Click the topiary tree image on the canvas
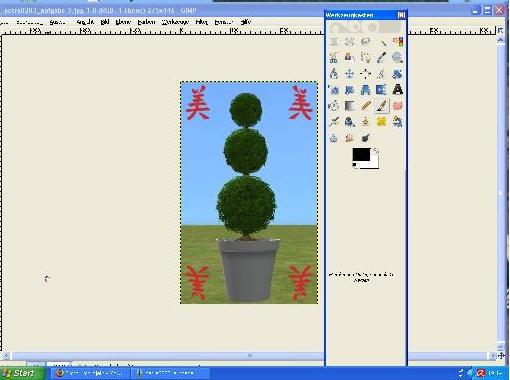The image size is (510, 380). pos(249,193)
